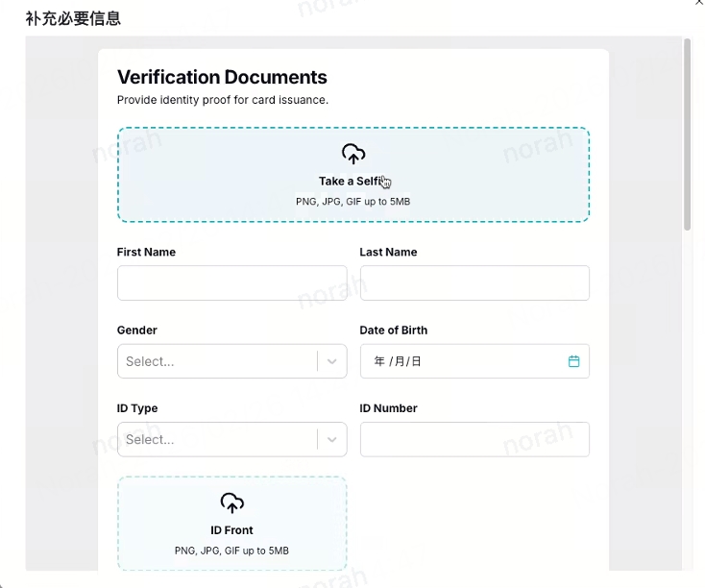Expand the ID Type dropdown chevron

tap(331, 439)
